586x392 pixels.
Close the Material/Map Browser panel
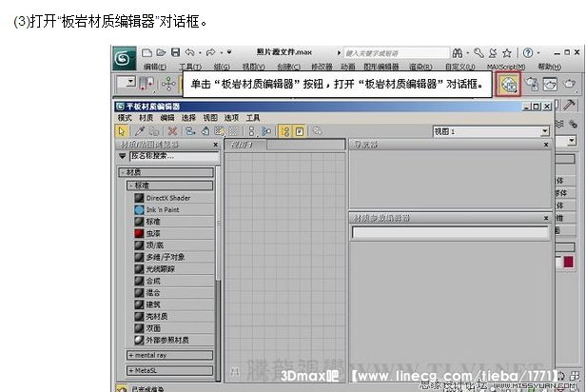point(216,145)
